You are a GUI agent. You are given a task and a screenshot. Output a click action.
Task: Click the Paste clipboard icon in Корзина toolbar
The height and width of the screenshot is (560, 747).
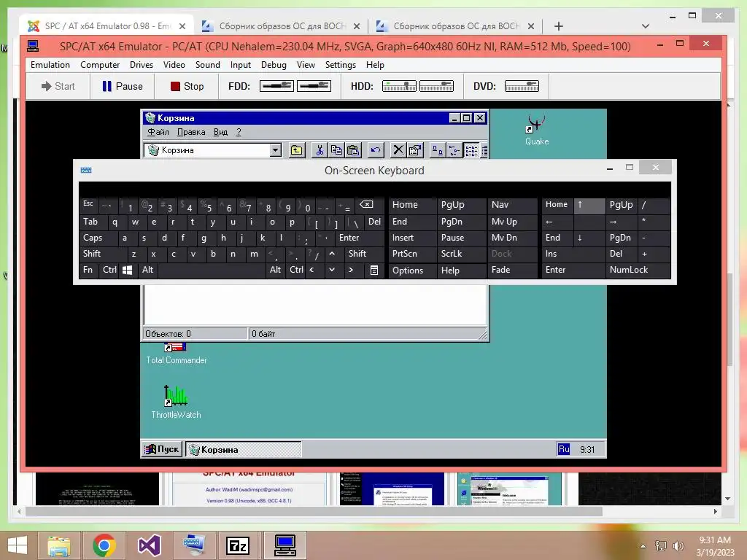tap(353, 150)
